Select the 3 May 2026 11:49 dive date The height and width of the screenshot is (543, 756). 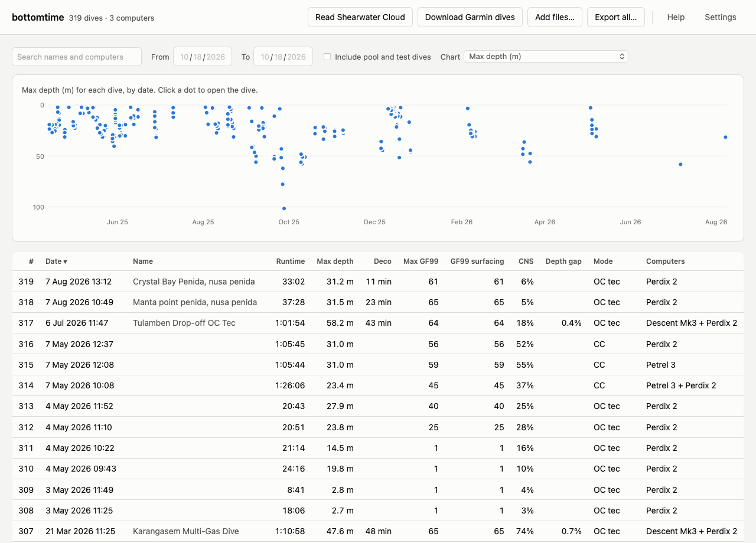tap(79, 490)
